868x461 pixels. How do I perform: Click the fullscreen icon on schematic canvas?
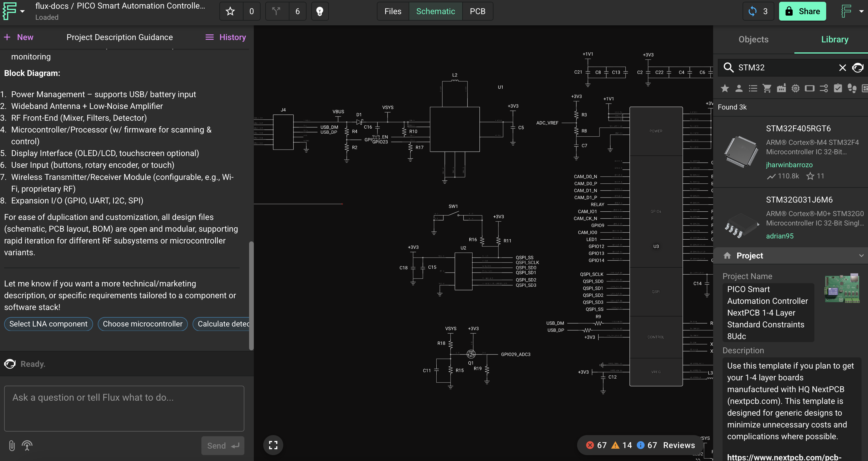point(273,445)
